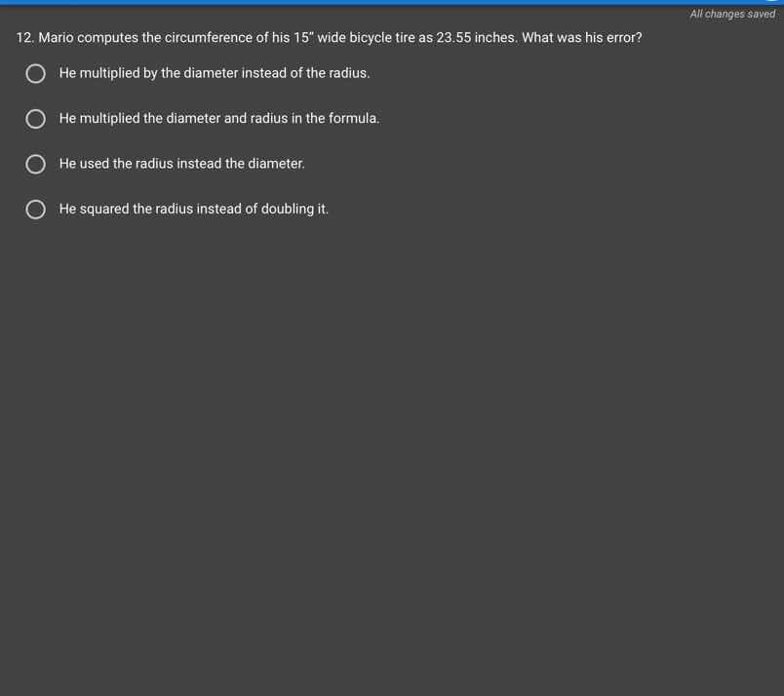
Task: Click the 'All changes saved' status text
Action: [x=732, y=14]
